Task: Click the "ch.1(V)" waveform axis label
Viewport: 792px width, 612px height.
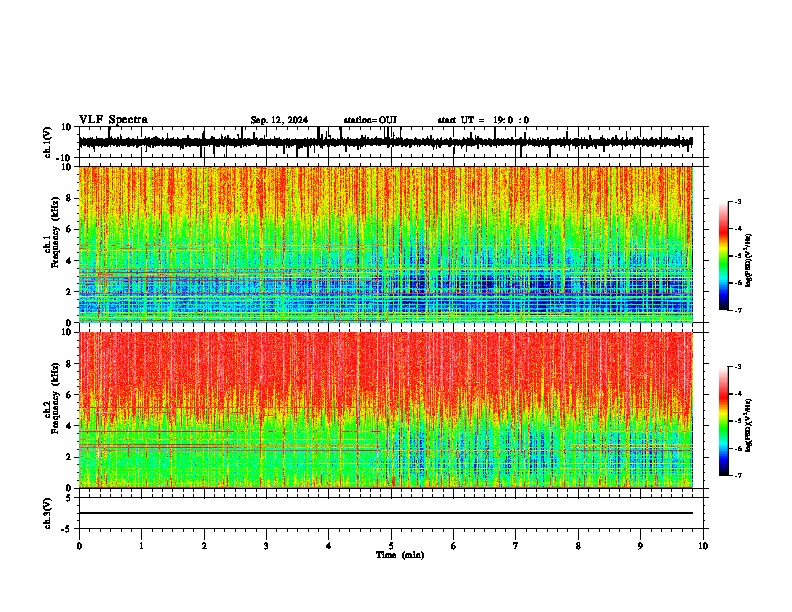Action: click(48, 142)
